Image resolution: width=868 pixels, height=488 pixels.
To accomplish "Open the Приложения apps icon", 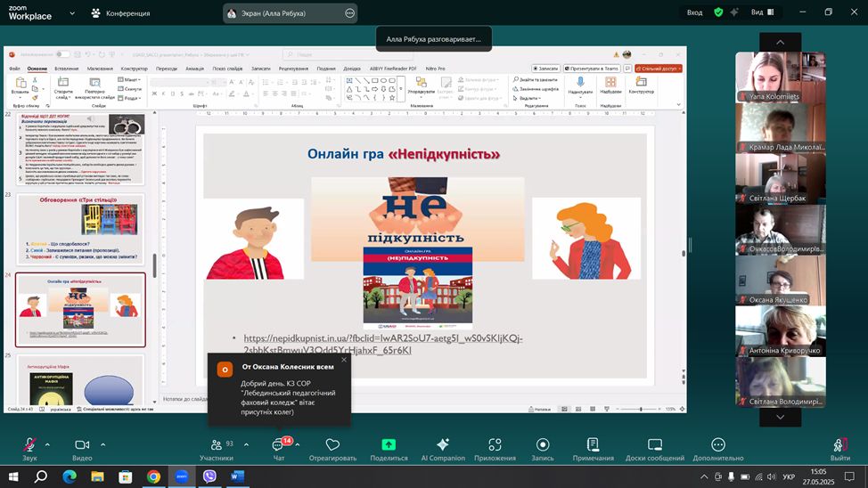I will [495, 445].
